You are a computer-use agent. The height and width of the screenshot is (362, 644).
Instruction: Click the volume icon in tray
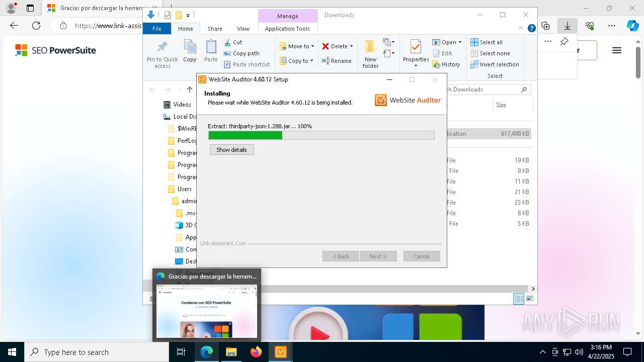[x=579, y=352]
